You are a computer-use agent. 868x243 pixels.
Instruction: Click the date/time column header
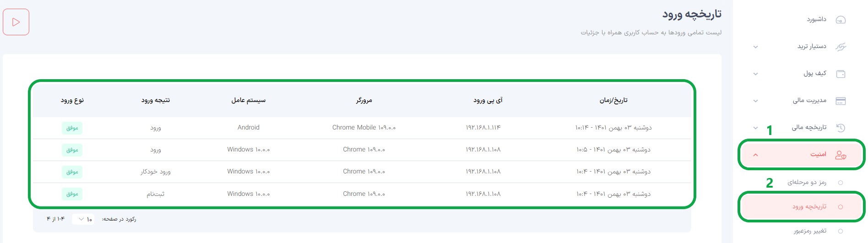tap(613, 100)
